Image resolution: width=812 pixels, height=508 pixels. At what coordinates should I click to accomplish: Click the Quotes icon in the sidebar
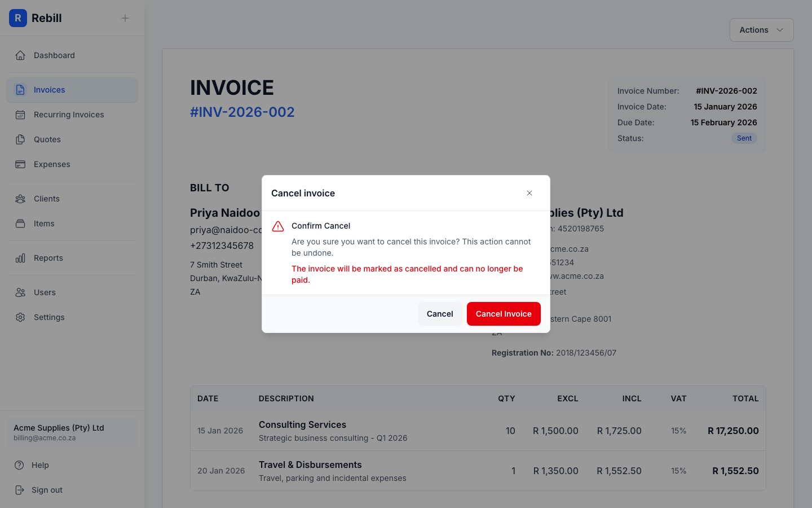point(20,139)
